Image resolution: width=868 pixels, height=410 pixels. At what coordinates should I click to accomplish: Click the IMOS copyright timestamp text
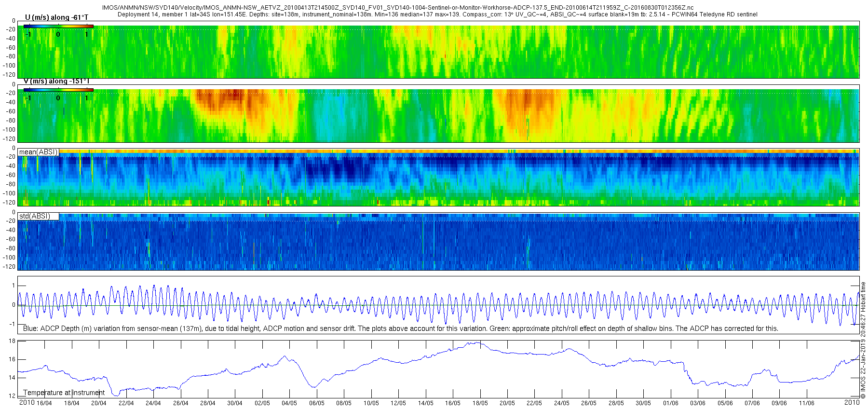point(863,340)
